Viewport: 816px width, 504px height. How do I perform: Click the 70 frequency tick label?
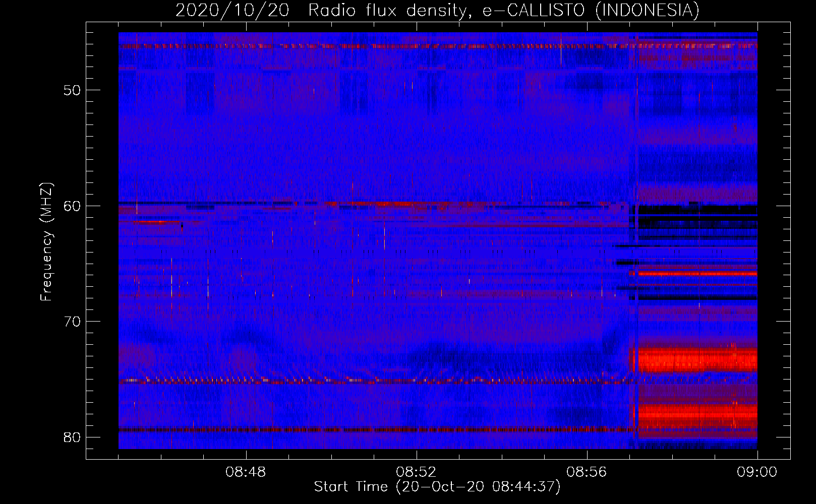coord(73,321)
